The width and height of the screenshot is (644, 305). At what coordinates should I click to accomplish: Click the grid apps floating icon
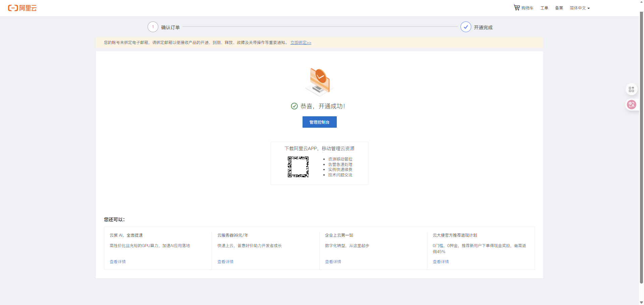pos(631,89)
